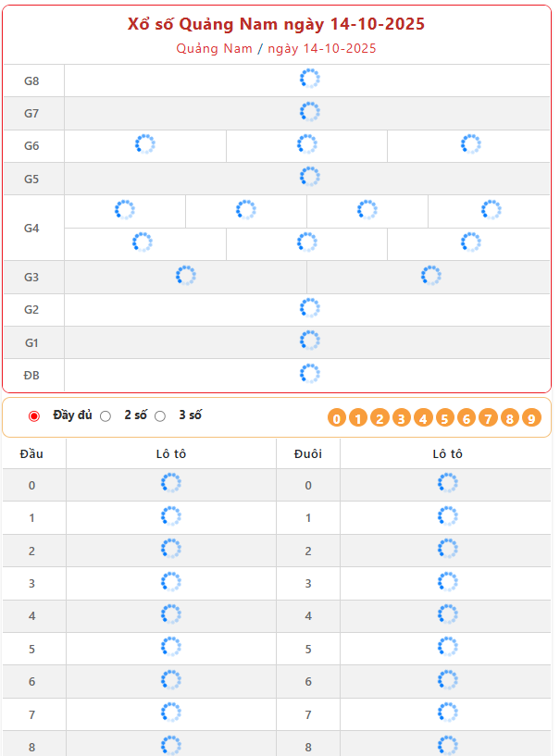Viewport: 560px width, 756px height.
Task: Open the 'Quảng Nam' province link
Action: click(x=214, y=48)
